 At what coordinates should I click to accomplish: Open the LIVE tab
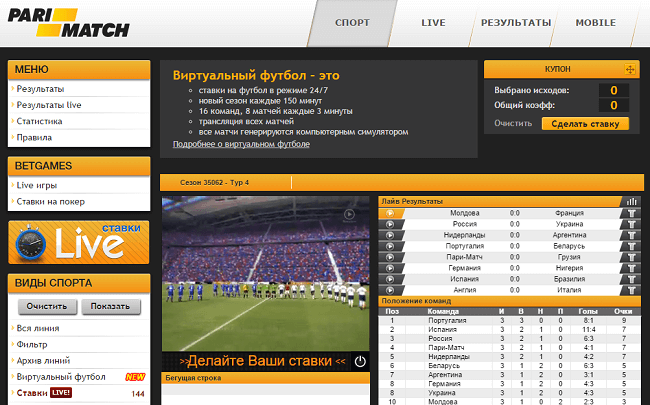click(433, 23)
